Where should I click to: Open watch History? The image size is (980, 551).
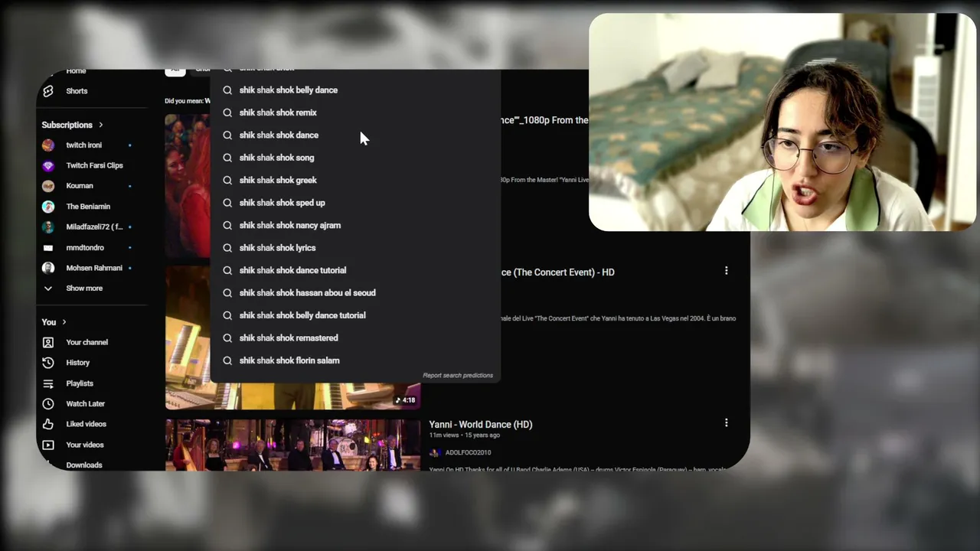(x=77, y=363)
